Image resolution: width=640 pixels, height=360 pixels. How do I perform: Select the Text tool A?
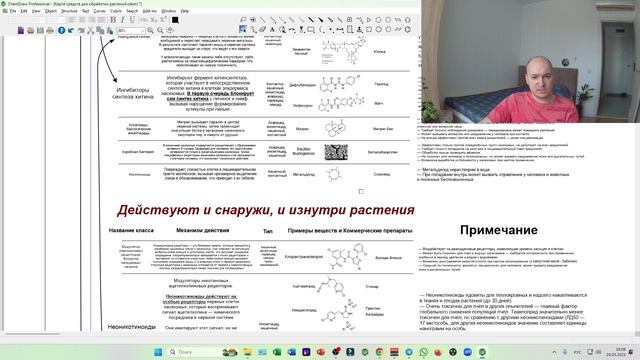point(272,29)
